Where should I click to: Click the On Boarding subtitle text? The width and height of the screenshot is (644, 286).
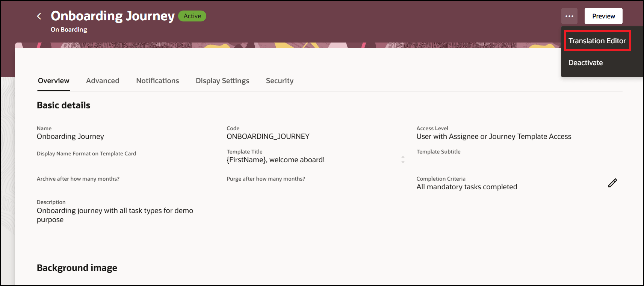click(x=69, y=29)
